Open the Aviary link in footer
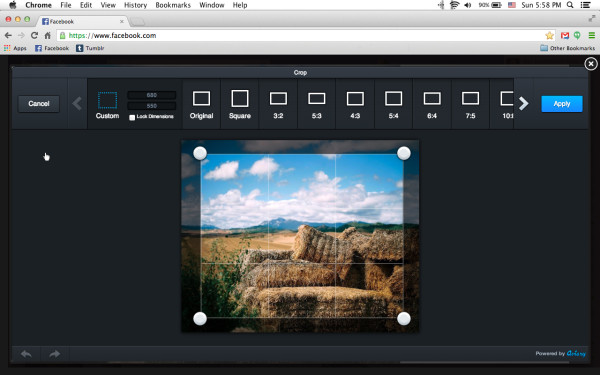This screenshot has width=600, height=375. (x=576, y=354)
